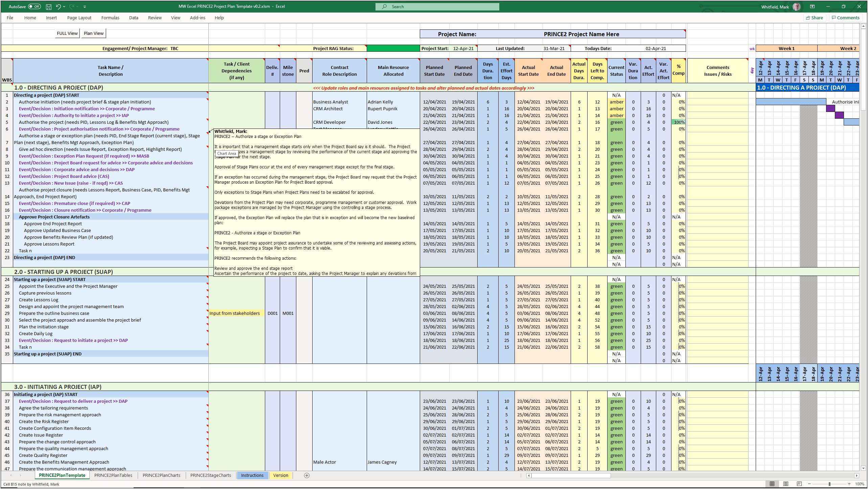Click the Share button
The width and height of the screenshot is (868, 489).
(815, 18)
